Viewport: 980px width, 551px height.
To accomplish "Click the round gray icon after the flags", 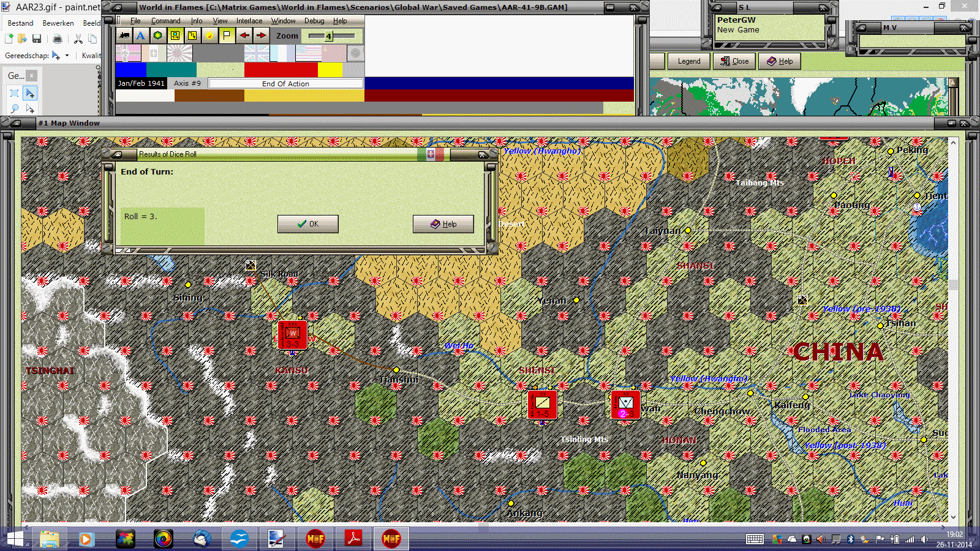I will point(355,53).
